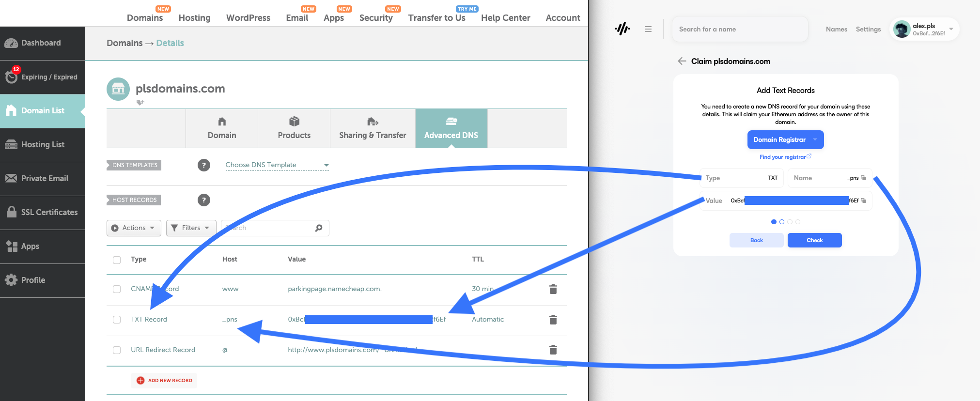Delete the CNAME record with trash icon

coord(553,289)
